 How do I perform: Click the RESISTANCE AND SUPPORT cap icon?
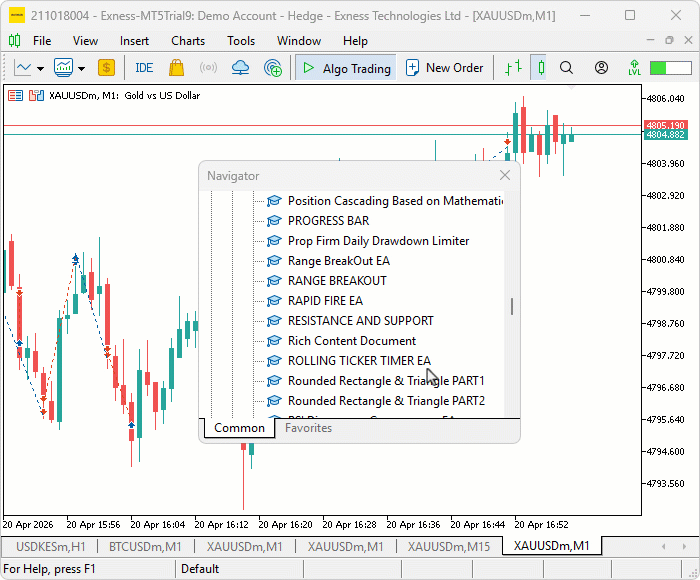tap(274, 321)
